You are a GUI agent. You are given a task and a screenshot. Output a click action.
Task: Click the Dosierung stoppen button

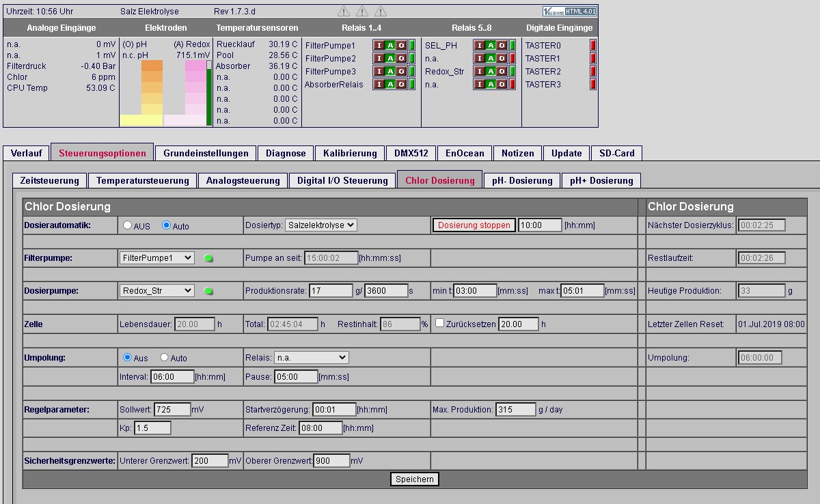474,225
